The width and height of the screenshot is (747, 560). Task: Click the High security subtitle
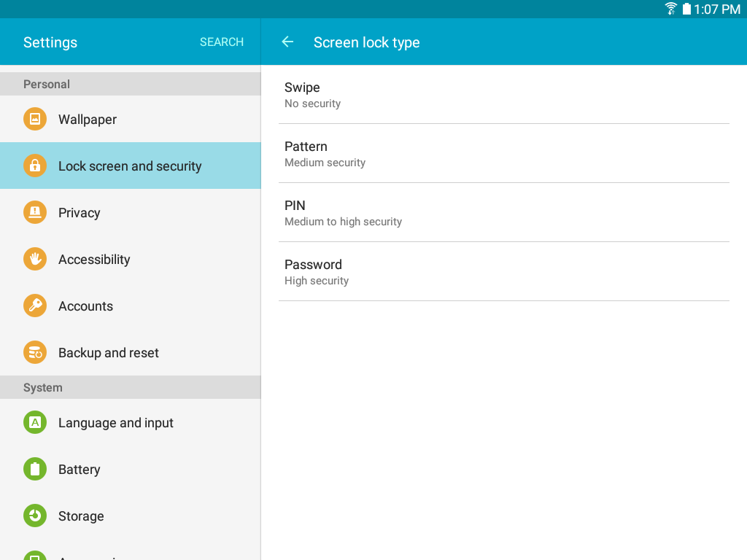[x=317, y=281]
